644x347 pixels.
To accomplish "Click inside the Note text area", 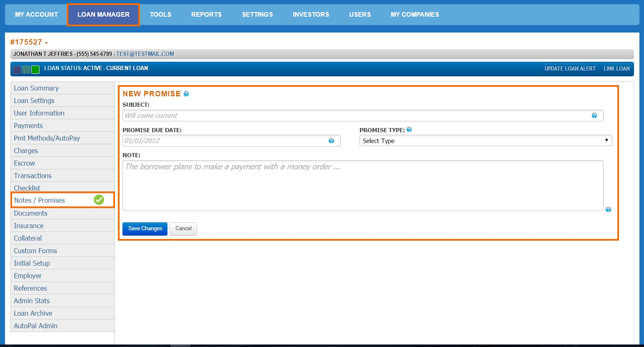I will [x=363, y=186].
